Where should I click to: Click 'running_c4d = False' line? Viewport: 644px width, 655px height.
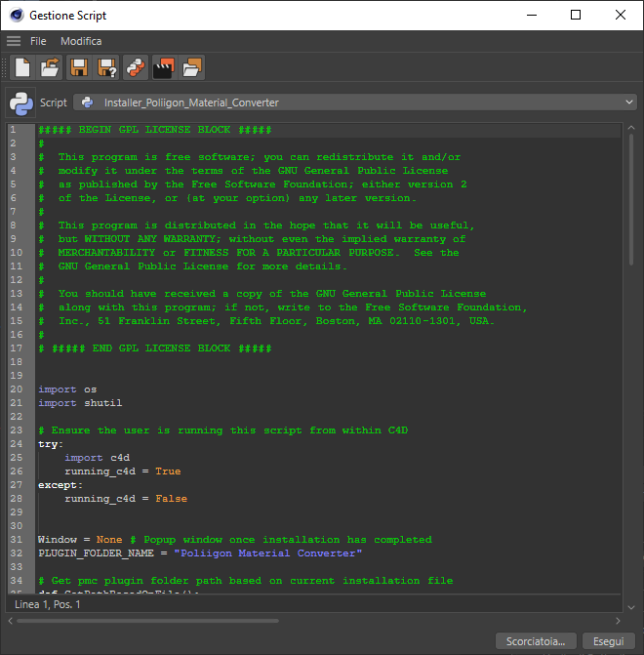(x=126, y=499)
